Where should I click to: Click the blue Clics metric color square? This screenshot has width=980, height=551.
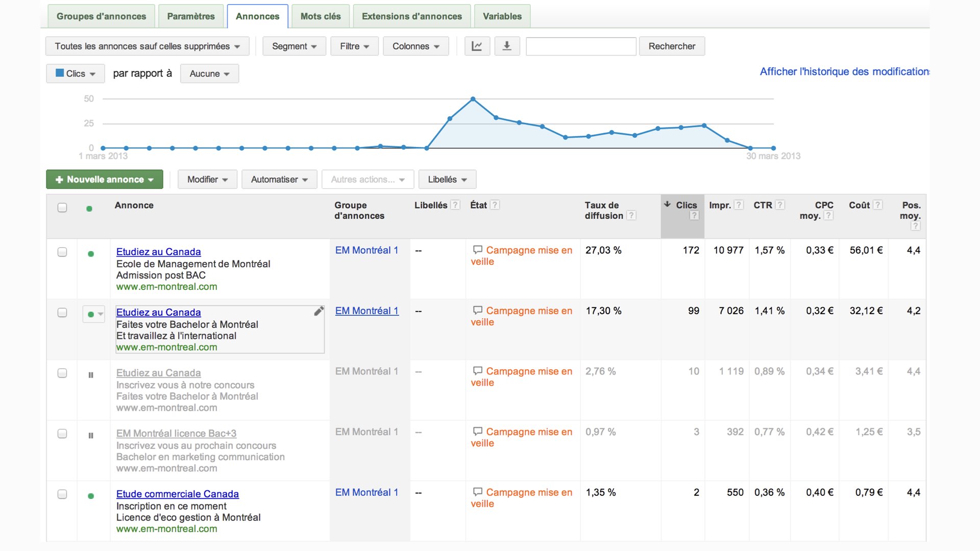click(x=60, y=73)
